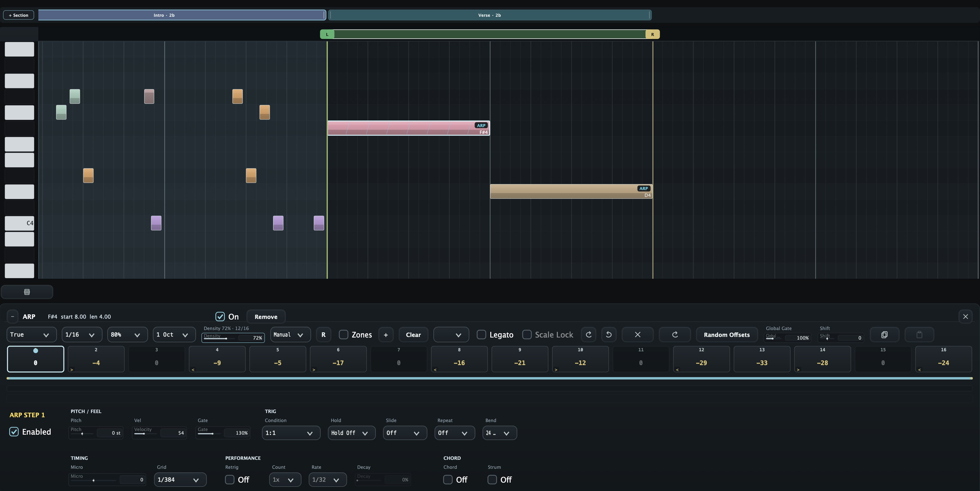Image resolution: width=980 pixels, height=491 pixels.
Task: Click the X clear-offsets icon
Action: (638, 335)
